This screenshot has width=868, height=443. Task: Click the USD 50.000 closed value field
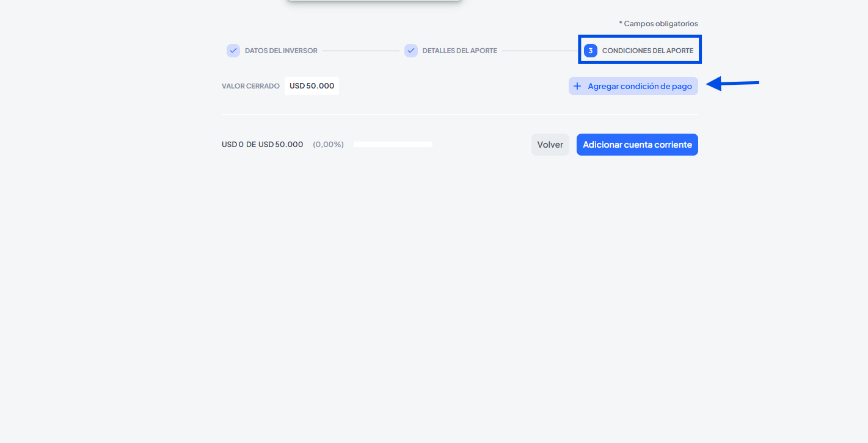312,86
